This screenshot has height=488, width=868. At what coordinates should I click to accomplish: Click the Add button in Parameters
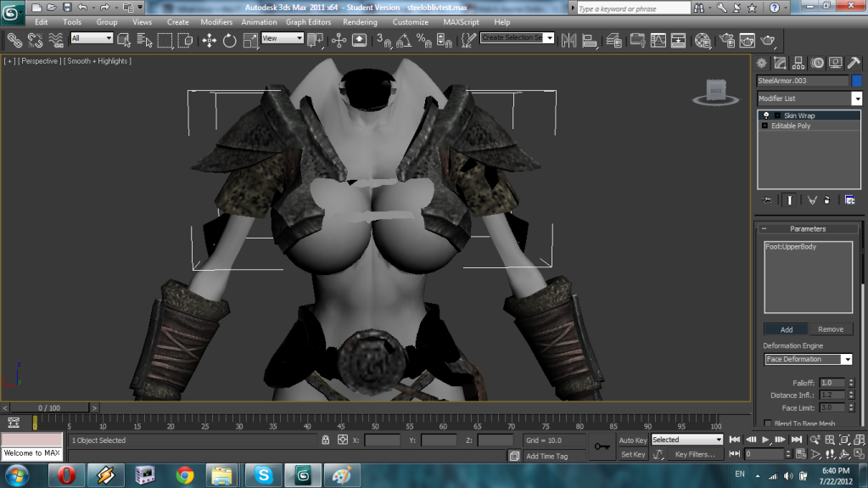click(x=786, y=329)
